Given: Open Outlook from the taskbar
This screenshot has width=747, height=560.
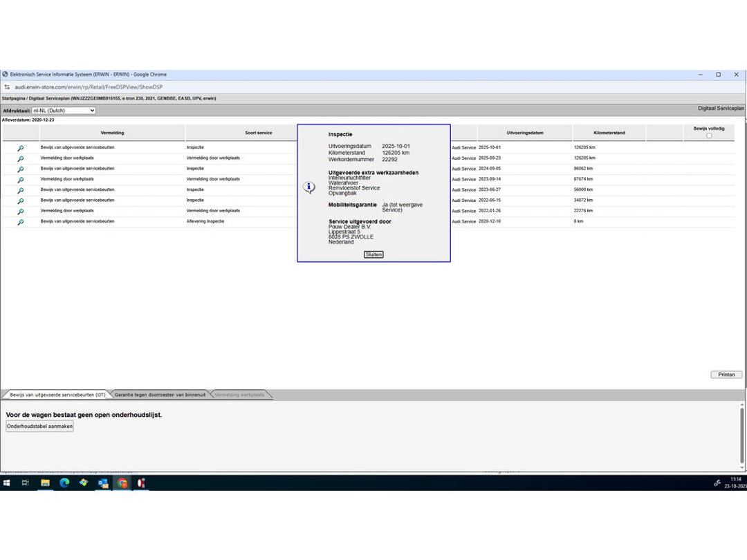Looking at the screenshot, I should tap(103, 483).
